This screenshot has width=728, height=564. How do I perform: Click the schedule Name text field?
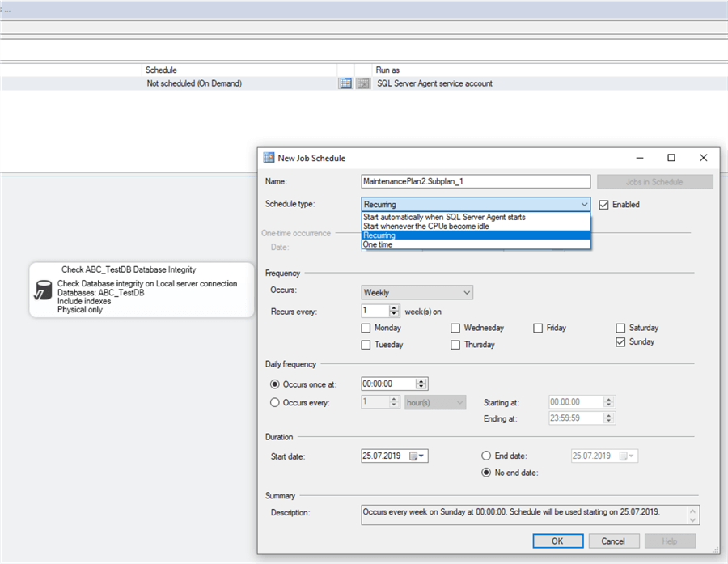[x=476, y=182]
